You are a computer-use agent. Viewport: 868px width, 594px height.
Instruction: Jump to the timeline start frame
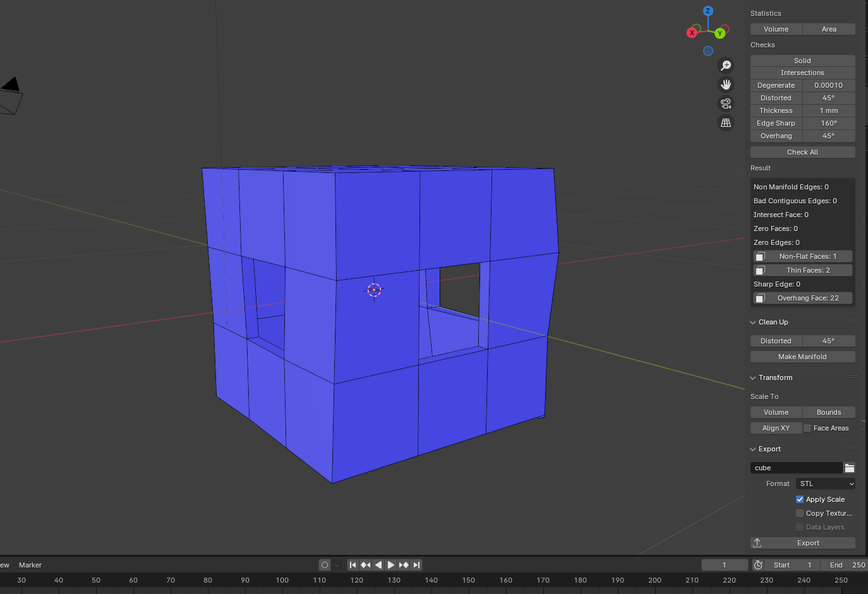click(x=353, y=565)
